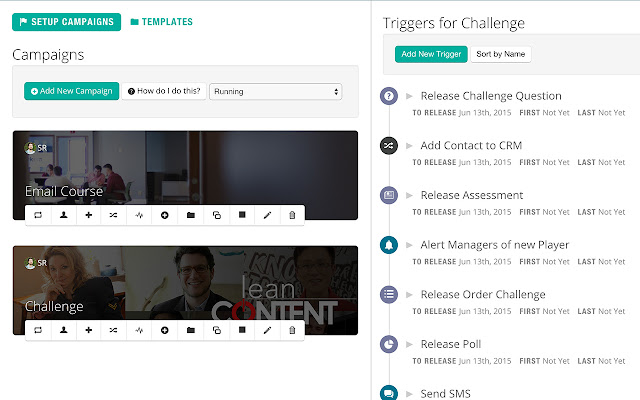This screenshot has width=640, height=400.
Task: Click 'Release Order Challenge' trigger title
Action: click(483, 295)
